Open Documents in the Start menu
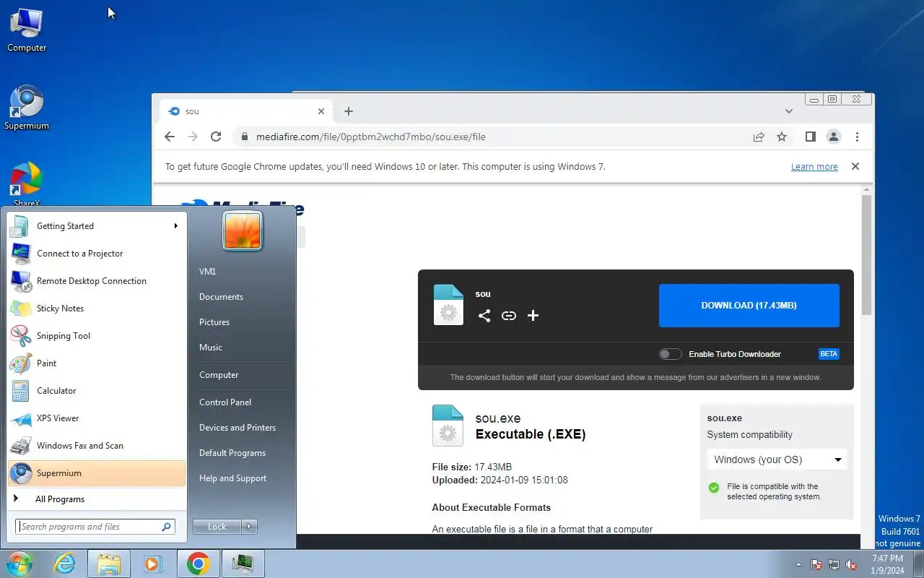The width and height of the screenshot is (924, 578). coord(221,297)
